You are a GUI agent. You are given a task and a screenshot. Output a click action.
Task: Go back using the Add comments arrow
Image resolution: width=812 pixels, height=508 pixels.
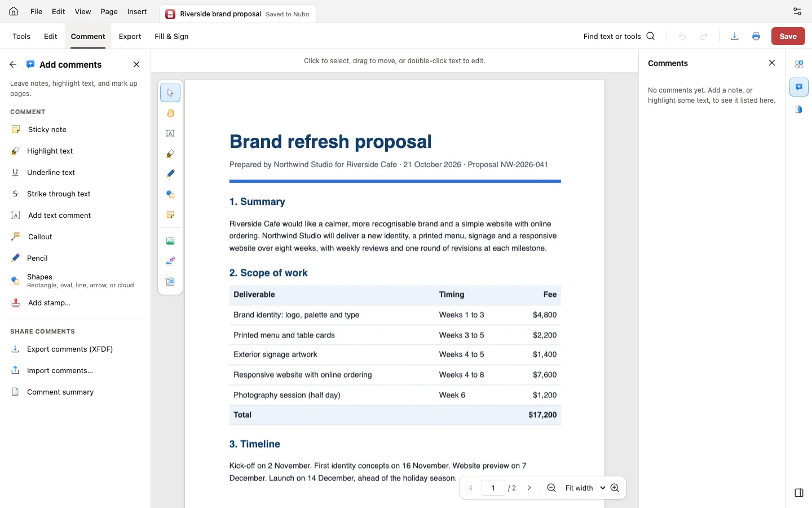[13, 64]
